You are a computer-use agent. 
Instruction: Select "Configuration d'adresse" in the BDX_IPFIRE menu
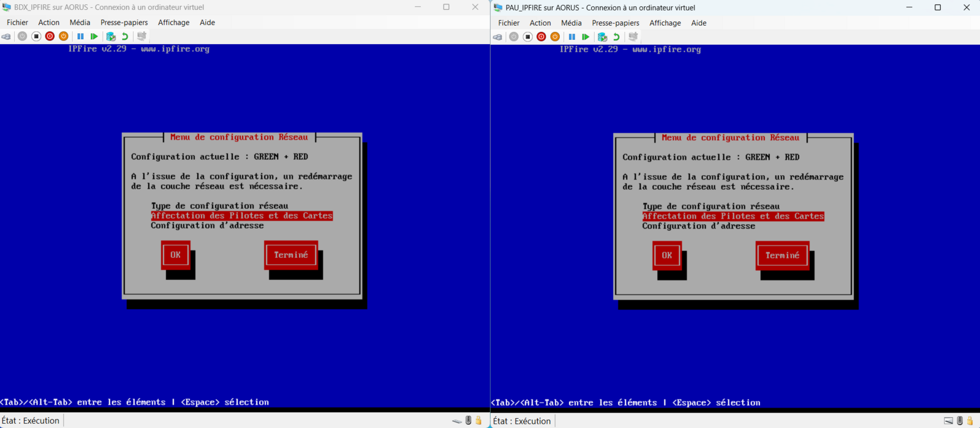coord(207,226)
